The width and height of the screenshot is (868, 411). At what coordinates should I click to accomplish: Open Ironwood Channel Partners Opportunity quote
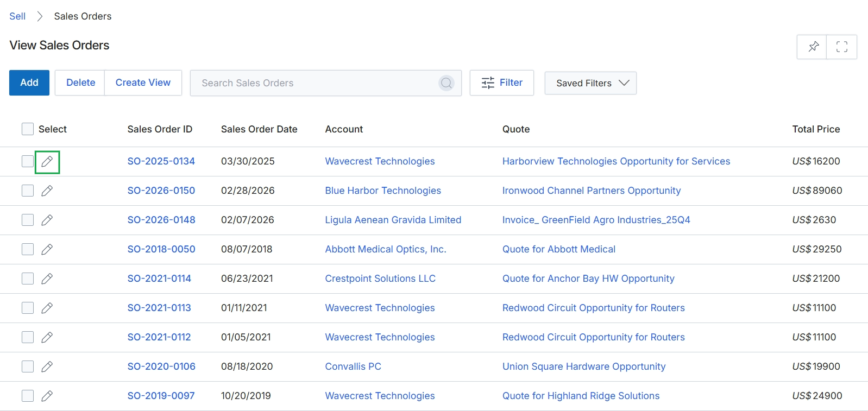(592, 191)
